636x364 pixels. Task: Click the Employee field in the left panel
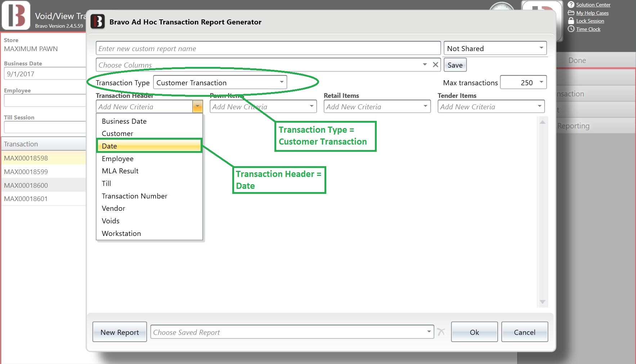(45, 100)
